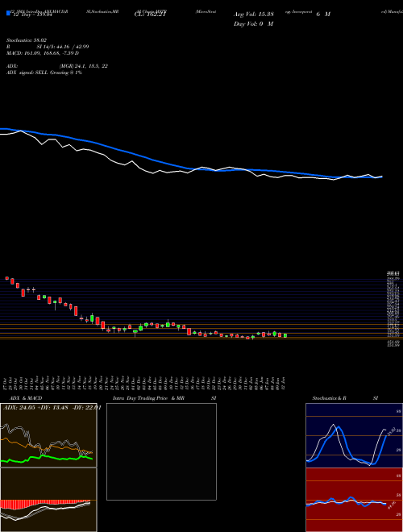Open the blue Stochastics indicator chart
The image size is (403, 532).
click(x=354, y=435)
